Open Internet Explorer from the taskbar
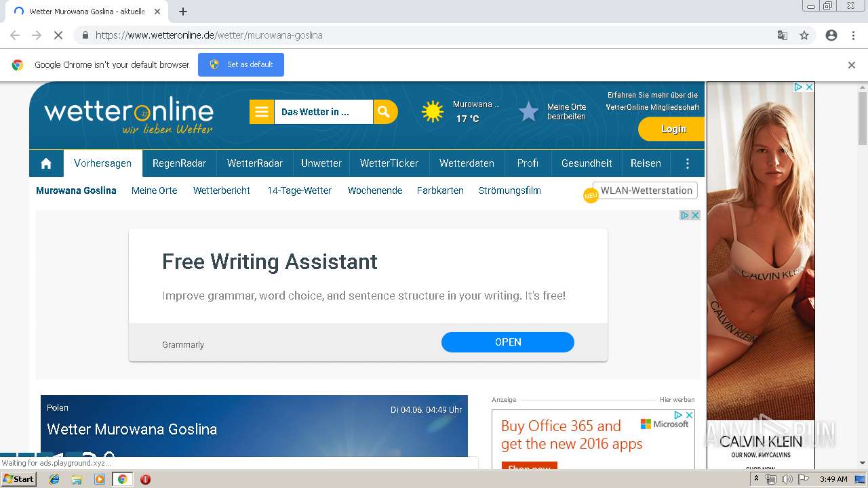 tap(54, 479)
